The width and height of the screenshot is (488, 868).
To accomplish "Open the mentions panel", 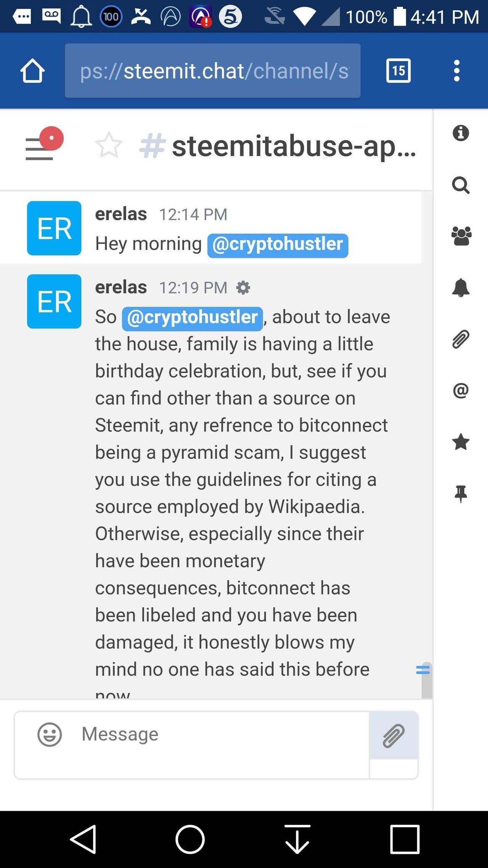I will 461,391.
